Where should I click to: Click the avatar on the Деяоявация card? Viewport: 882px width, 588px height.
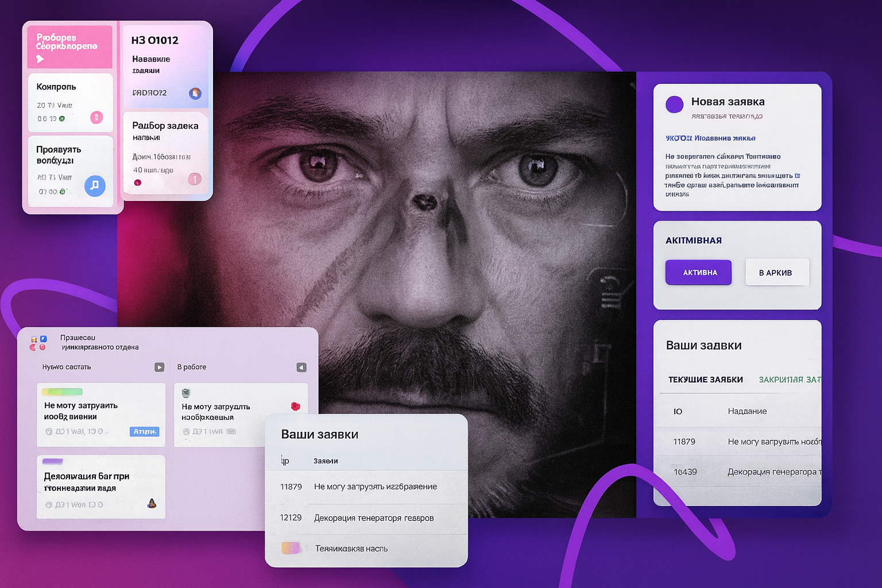coord(152,504)
